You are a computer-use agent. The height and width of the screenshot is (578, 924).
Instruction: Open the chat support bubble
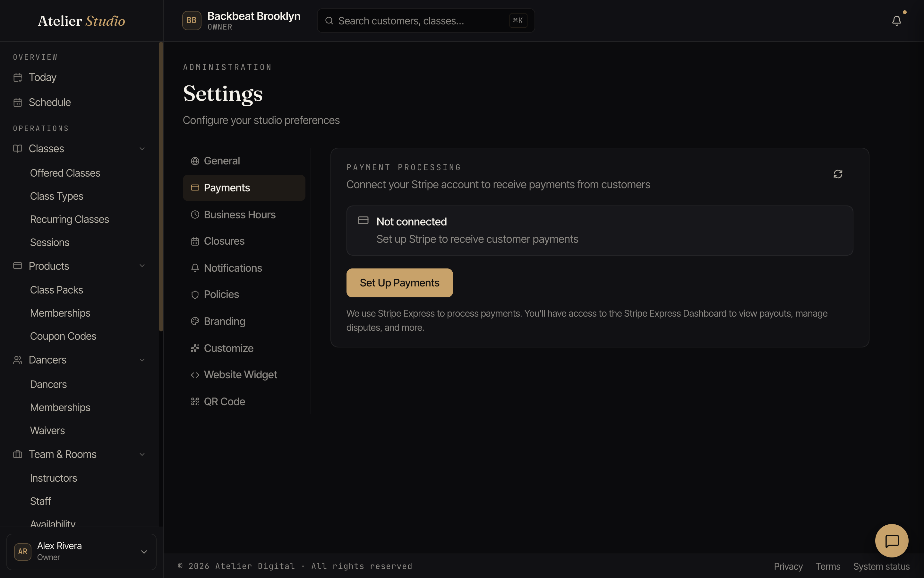(x=892, y=540)
